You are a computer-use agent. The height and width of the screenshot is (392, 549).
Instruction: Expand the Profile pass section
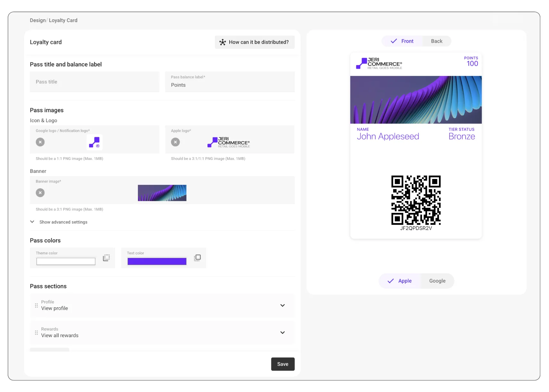pos(282,305)
